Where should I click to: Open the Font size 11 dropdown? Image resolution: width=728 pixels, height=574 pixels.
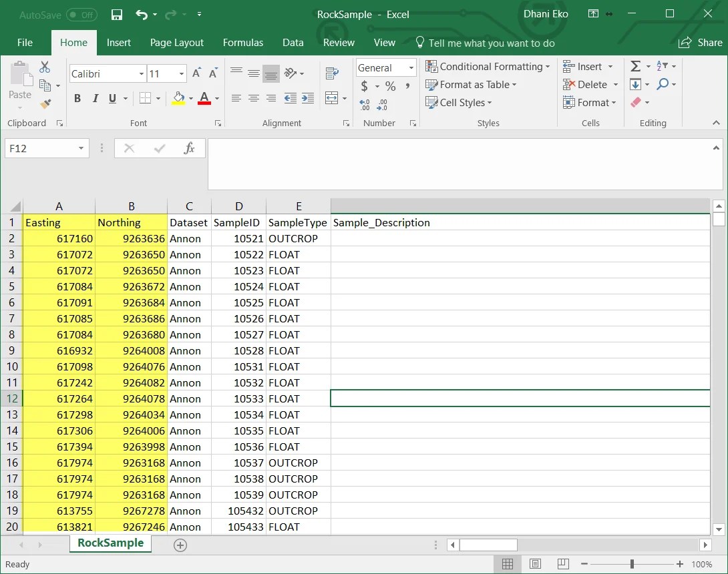coord(182,74)
